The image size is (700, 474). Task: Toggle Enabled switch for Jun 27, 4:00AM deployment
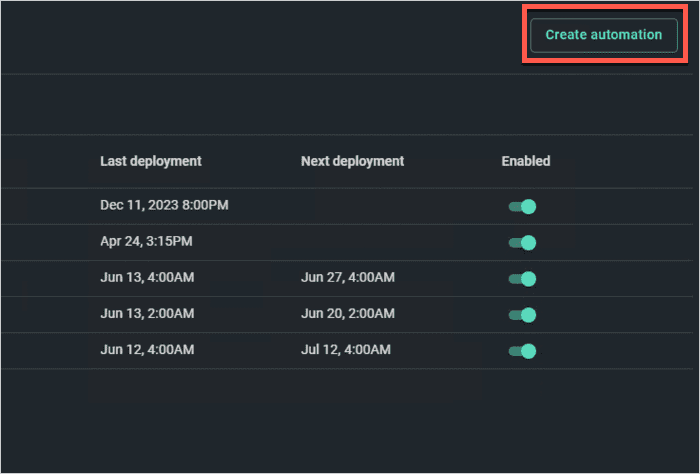522,279
